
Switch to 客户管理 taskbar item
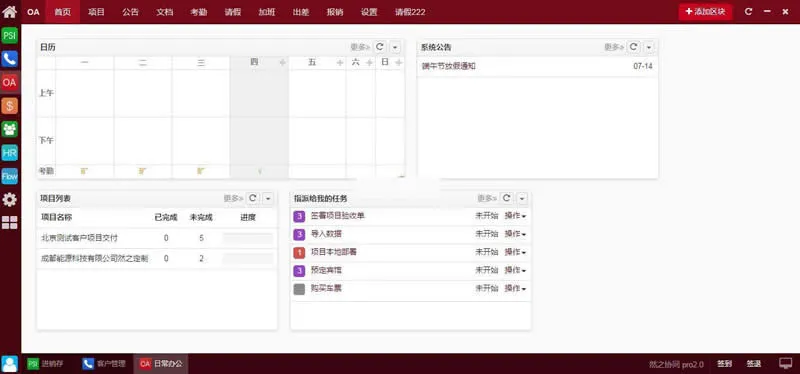pos(104,364)
